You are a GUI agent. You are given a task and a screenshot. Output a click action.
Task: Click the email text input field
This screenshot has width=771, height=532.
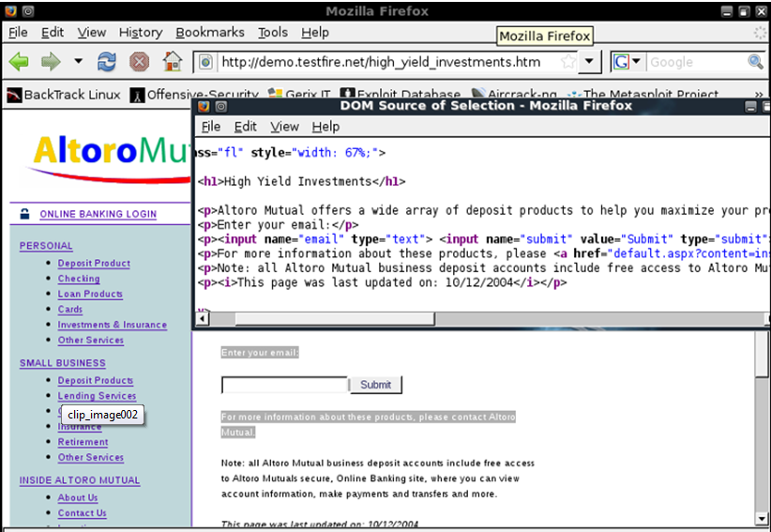point(285,385)
